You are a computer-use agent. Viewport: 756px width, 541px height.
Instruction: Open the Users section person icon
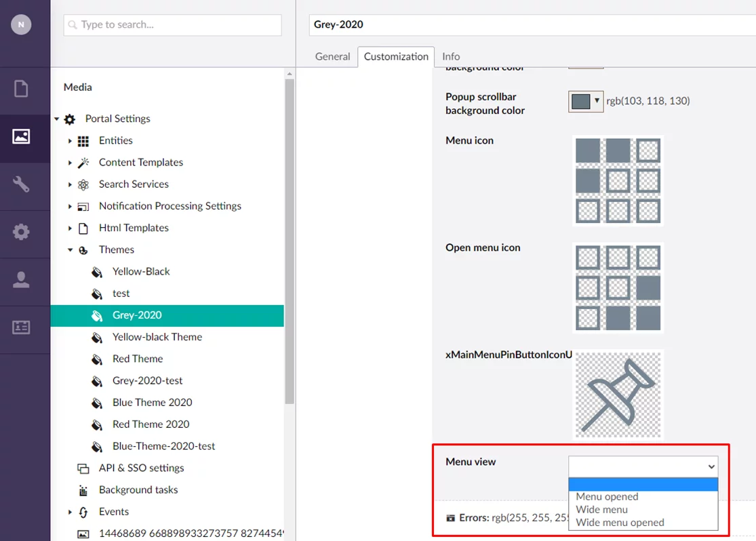21,279
